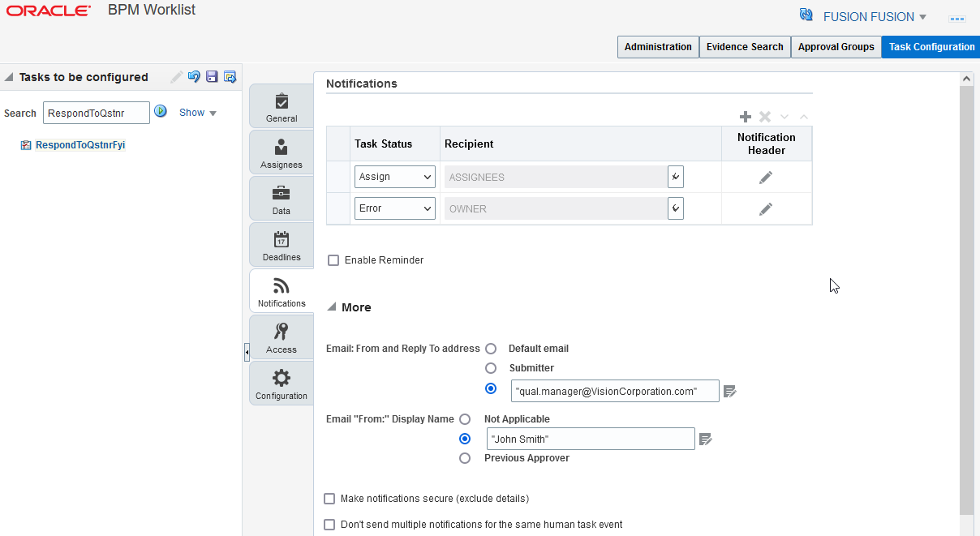Image resolution: width=980 pixels, height=536 pixels.
Task: Click the Access panel icon
Action: click(x=281, y=337)
